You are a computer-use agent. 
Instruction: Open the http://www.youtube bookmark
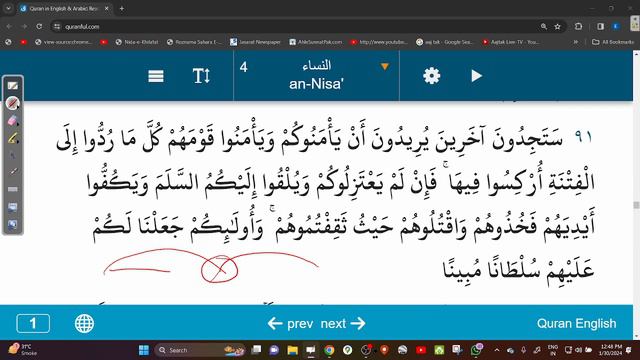379,42
